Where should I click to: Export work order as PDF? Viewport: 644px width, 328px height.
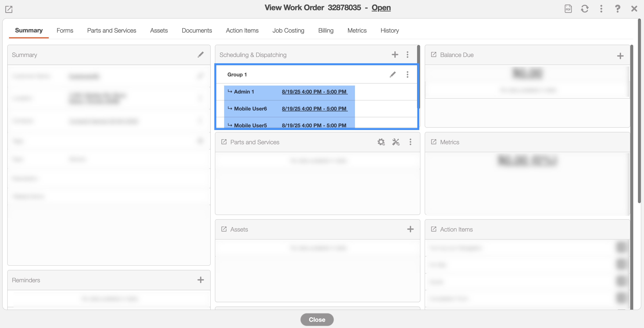[x=568, y=9]
